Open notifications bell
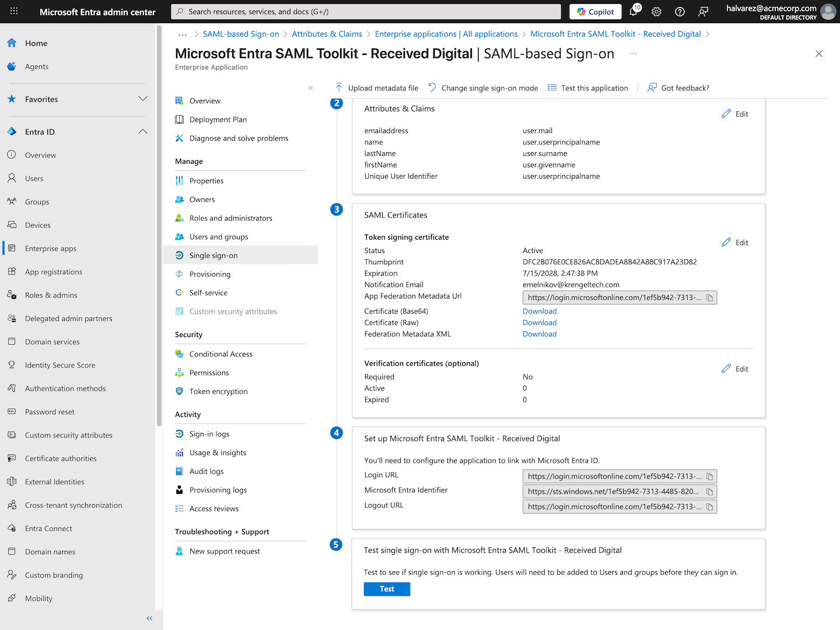This screenshot has height=630, width=840. tap(633, 12)
